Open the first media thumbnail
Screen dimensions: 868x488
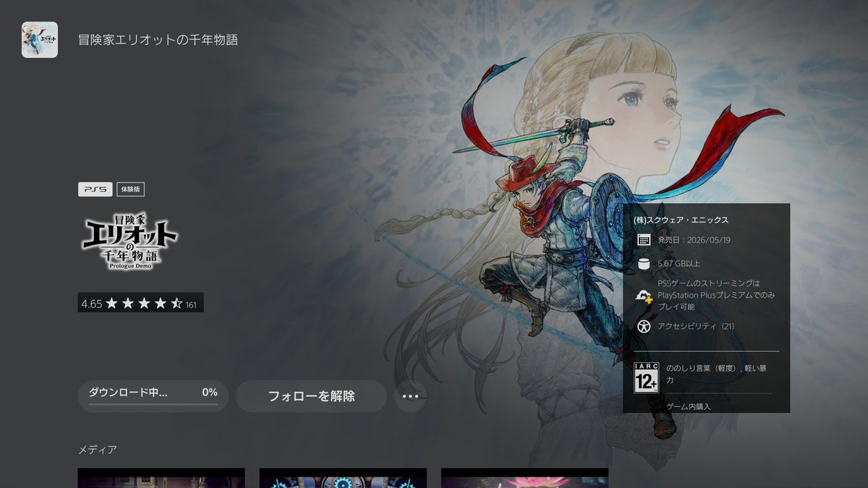tap(161, 478)
